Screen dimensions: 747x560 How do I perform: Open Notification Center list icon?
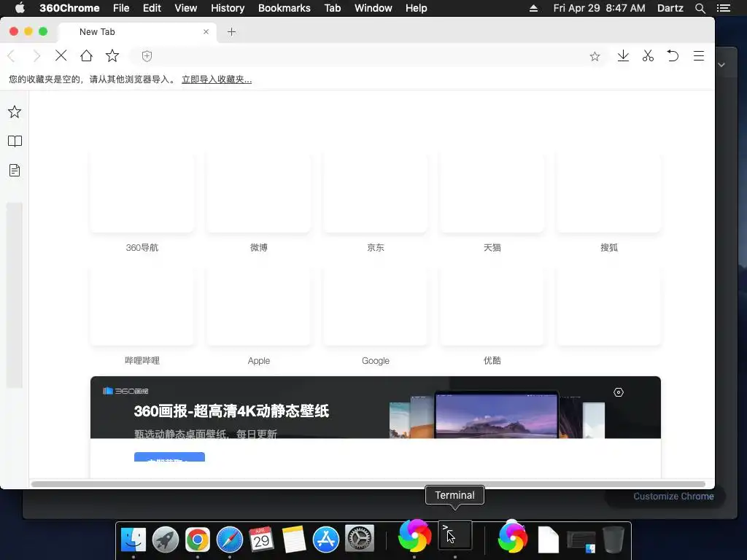(724, 8)
